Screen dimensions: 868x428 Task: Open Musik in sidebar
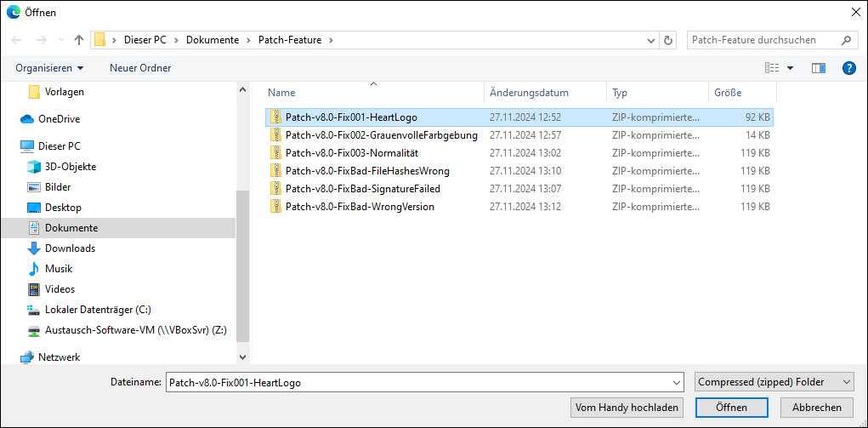pos(59,269)
